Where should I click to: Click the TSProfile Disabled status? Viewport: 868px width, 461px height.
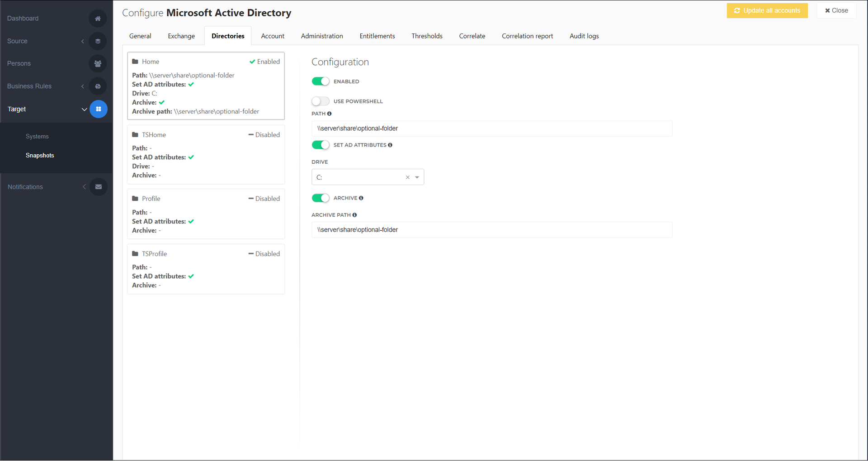(264, 254)
